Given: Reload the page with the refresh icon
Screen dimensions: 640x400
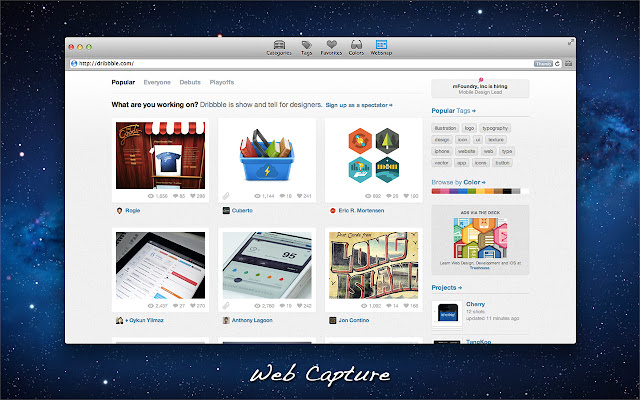Looking at the screenshot, I should 557,64.
